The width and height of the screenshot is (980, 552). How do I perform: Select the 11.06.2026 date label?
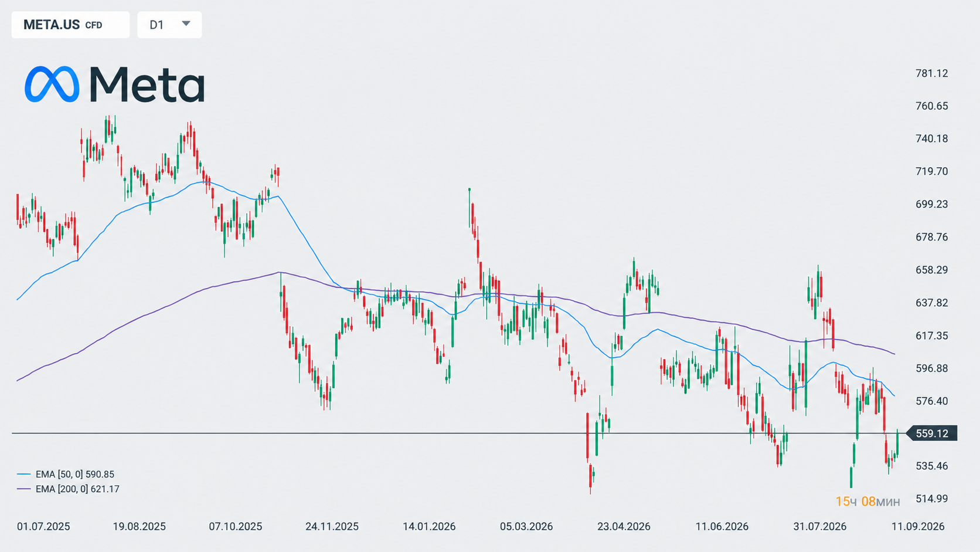point(722,527)
